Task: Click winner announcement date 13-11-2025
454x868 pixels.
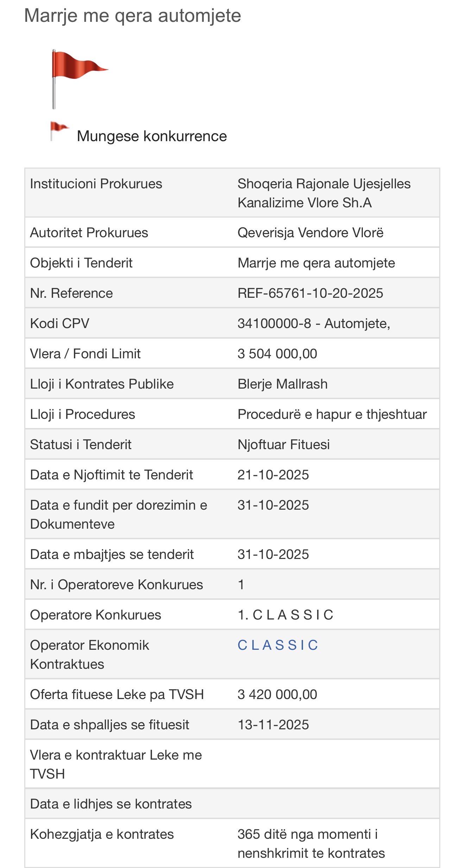Action: [273, 725]
